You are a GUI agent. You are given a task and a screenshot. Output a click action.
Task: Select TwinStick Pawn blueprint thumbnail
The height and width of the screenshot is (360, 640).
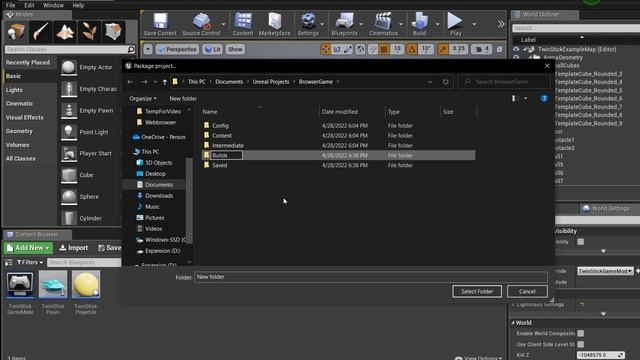pyautogui.click(x=53, y=284)
